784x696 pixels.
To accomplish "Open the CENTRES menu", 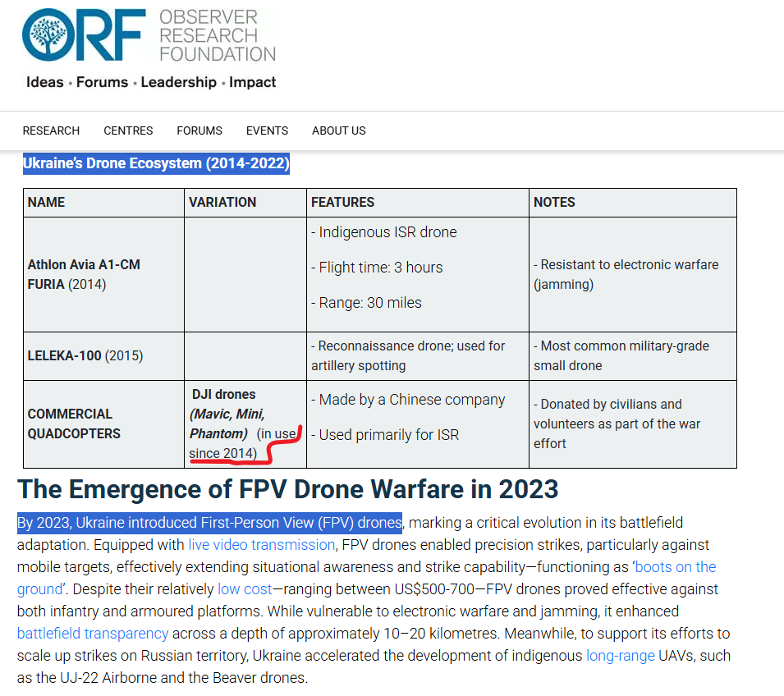I will [x=128, y=130].
